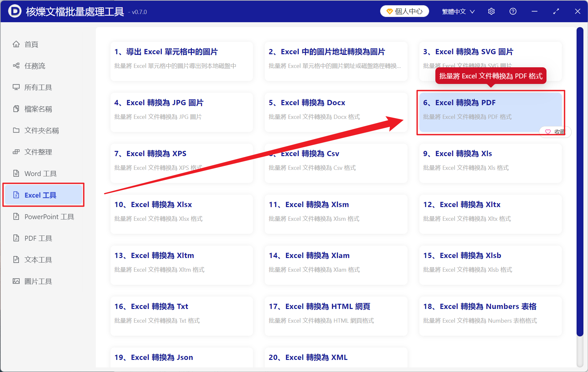Image resolution: width=588 pixels, height=372 pixels.
Task: Open 任務流 in sidebar
Action: click(x=43, y=66)
